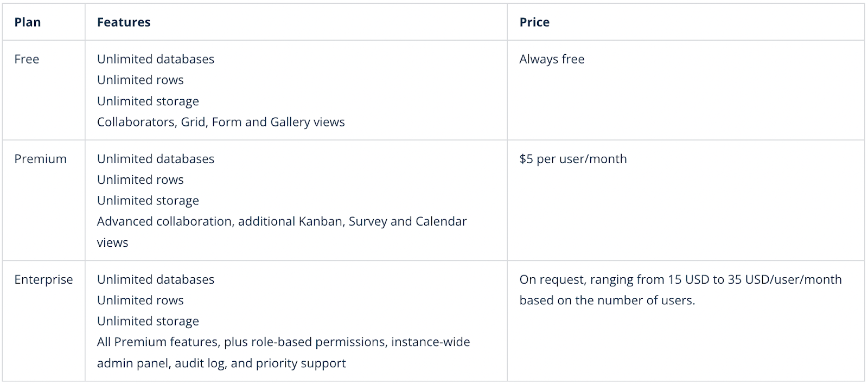Image resolution: width=868 pixels, height=384 pixels.
Task: Click the "$5 per user/month" price
Action: 573,159
